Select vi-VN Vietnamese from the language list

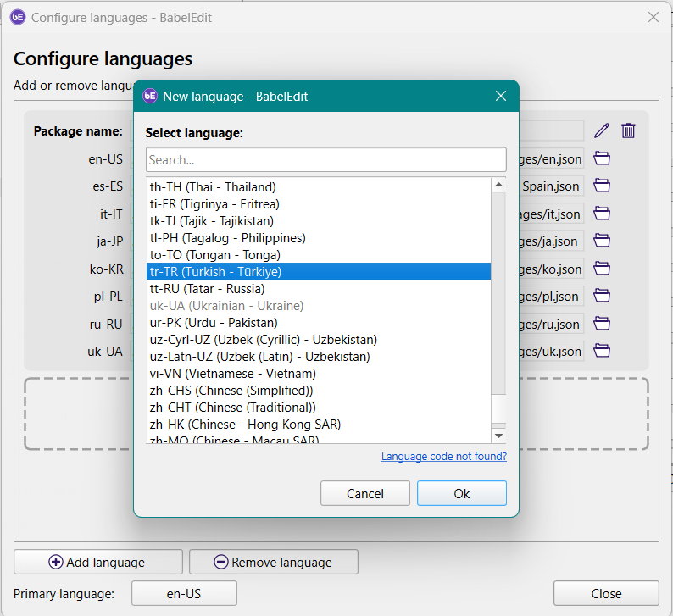[233, 374]
